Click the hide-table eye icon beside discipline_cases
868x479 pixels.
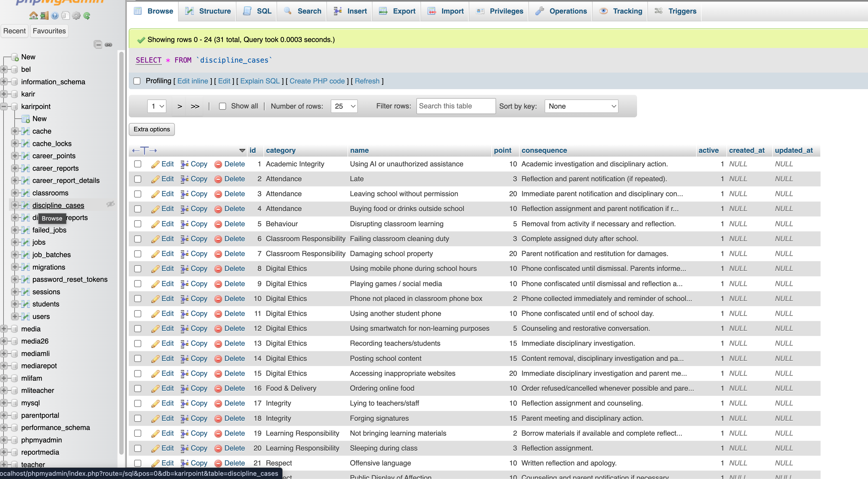(x=111, y=204)
